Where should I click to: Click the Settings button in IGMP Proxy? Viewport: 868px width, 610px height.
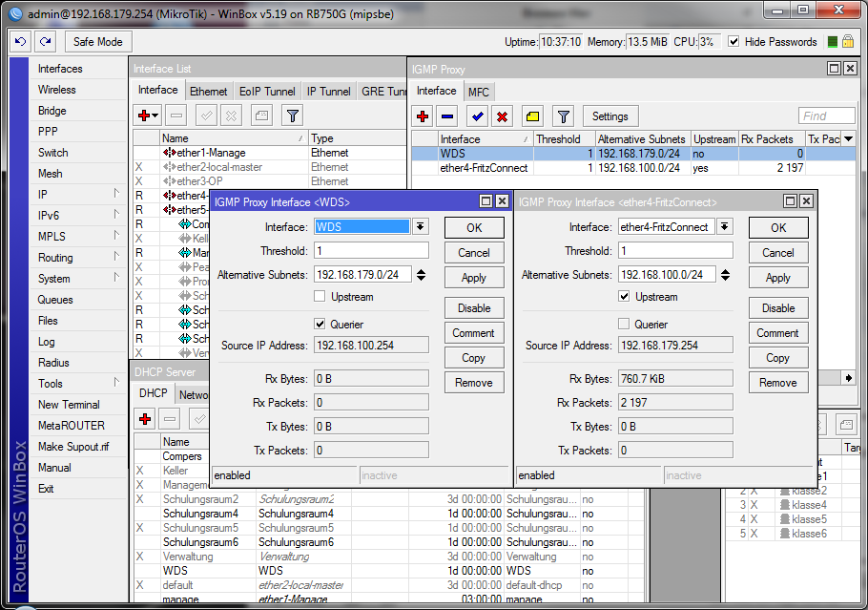pyautogui.click(x=610, y=116)
